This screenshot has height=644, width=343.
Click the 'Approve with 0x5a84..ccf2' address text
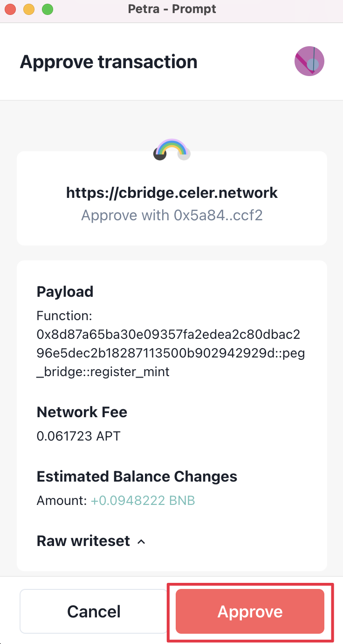pos(172,216)
